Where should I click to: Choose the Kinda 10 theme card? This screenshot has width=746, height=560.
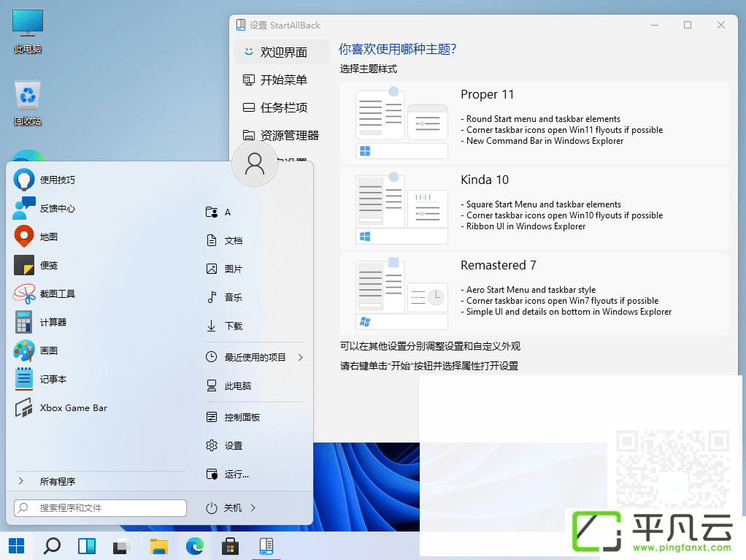click(x=534, y=208)
